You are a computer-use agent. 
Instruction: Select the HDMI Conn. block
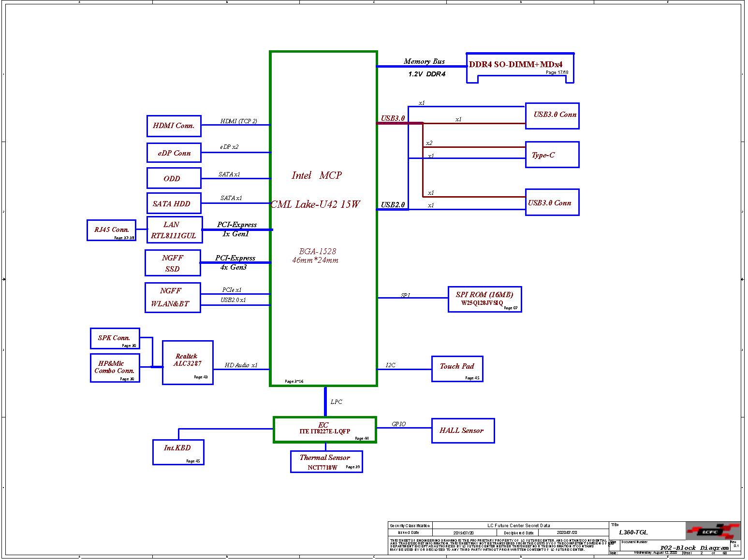click(x=174, y=126)
